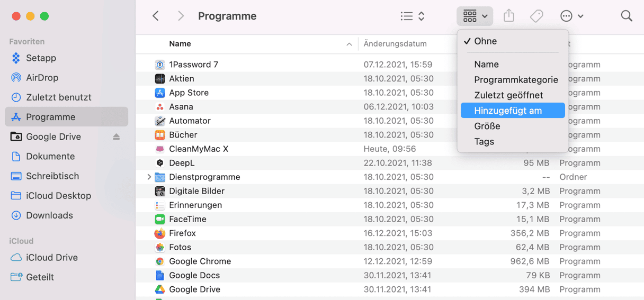This screenshot has width=644, height=300.
Task: Select the CleanMyMac X app icon
Action: click(160, 149)
